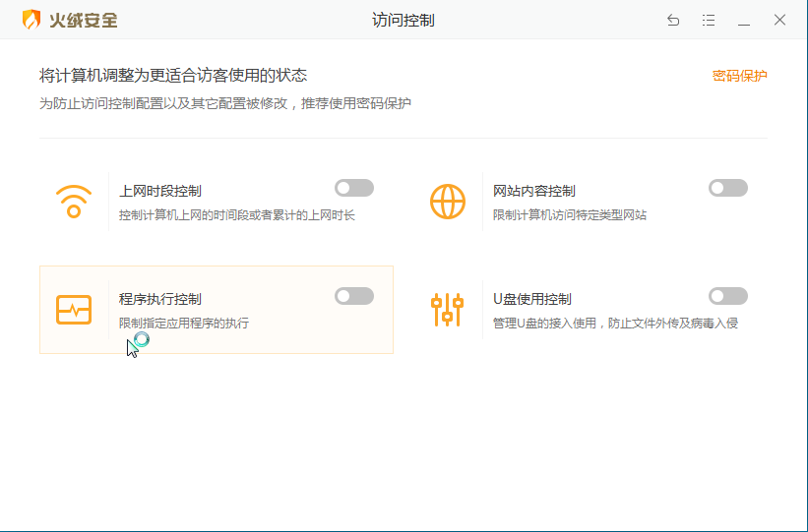Image resolution: width=808 pixels, height=532 pixels.
Task: Enable the 上网时段控制 toggle switch
Action: pos(353,188)
